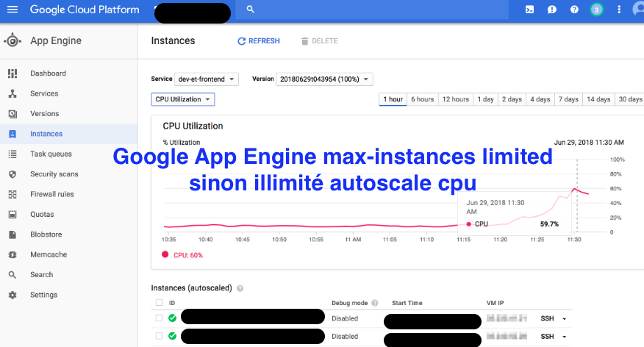The width and height of the screenshot is (644, 347).
Task: Open the three-dot more options menu
Action: tap(619, 9)
